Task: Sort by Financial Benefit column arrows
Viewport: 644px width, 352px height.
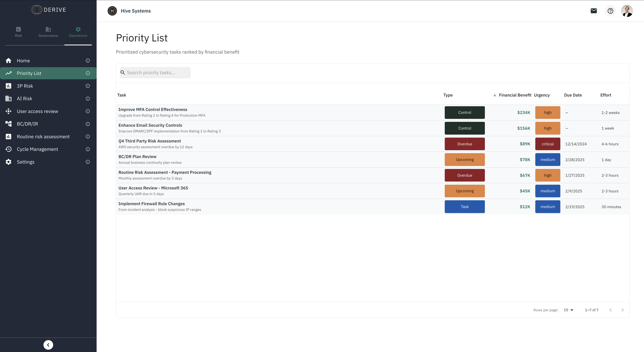Action: (x=495, y=95)
